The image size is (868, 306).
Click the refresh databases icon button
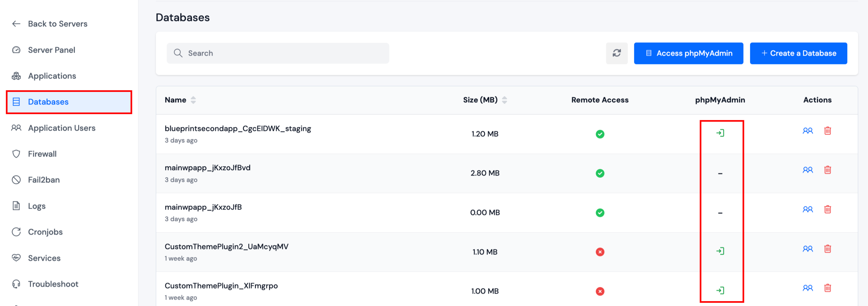click(x=617, y=53)
